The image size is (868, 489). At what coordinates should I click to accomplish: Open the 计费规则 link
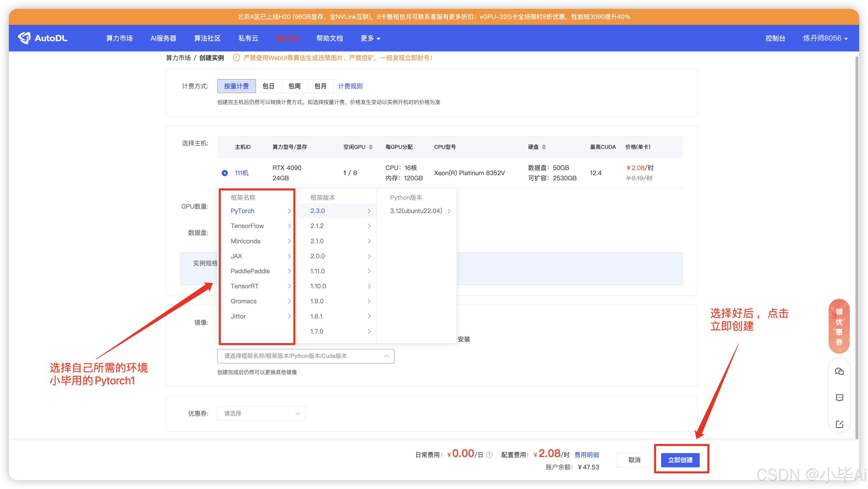(x=350, y=86)
